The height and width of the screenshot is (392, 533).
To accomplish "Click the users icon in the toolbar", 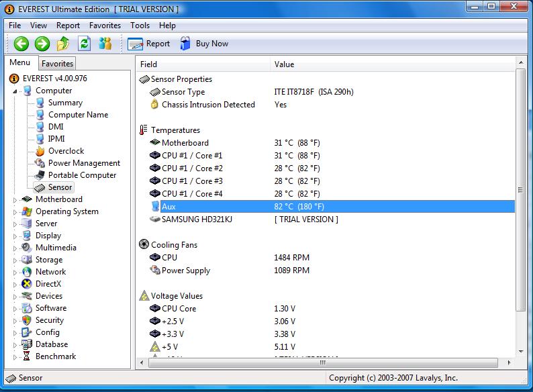I will pyautogui.click(x=105, y=44).
